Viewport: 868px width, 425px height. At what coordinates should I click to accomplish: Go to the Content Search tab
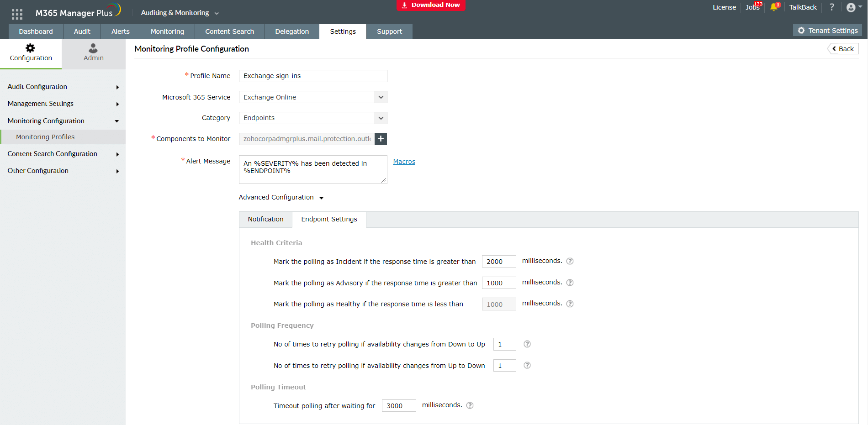tap(230, 31)
